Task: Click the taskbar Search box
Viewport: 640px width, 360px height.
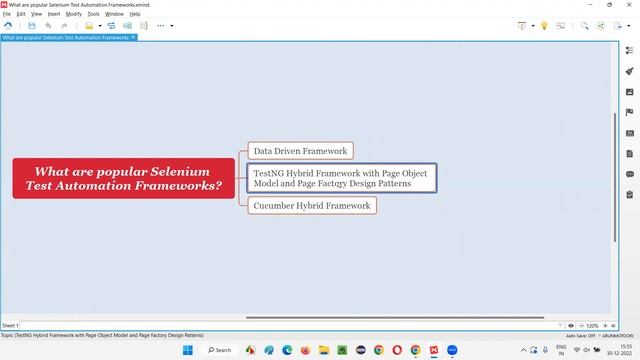Action: coord(220,350)
